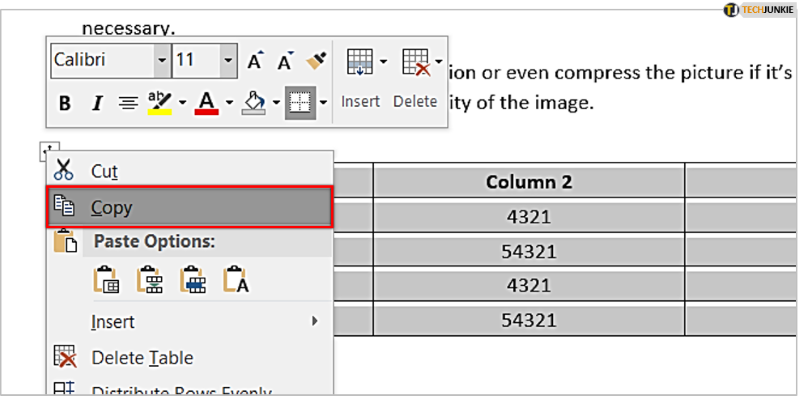Screen dimensions: 800x396
Task: Open the font size dropdown arrow
Action: pos(228,61)
